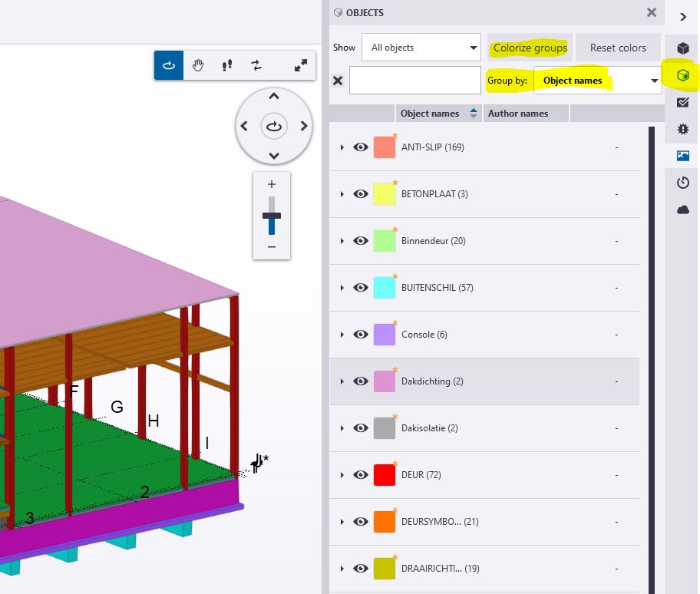Viewport: 700px width, 594px height.
Task: Sort by Object names column arrows
Action: tap(474, 114)
